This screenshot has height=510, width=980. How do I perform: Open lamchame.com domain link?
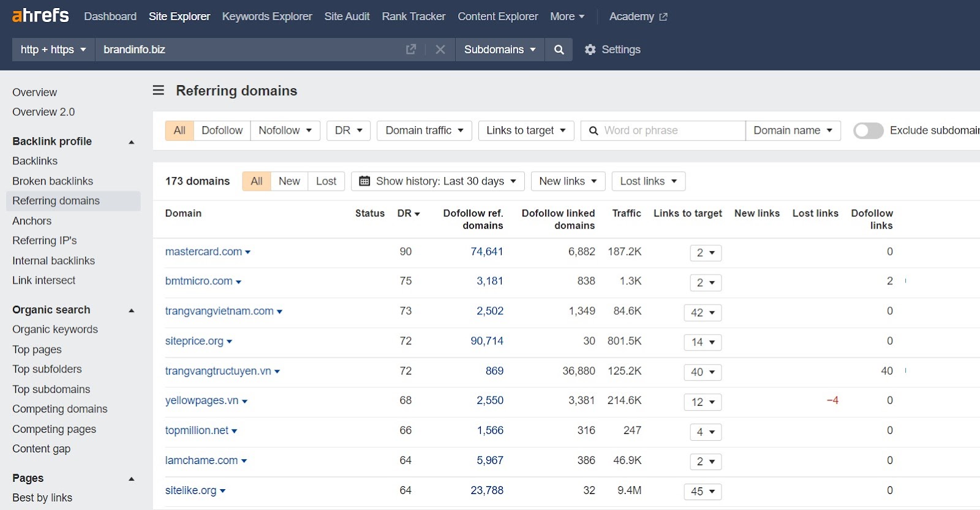pyautogui.click(x=202, y=461)
